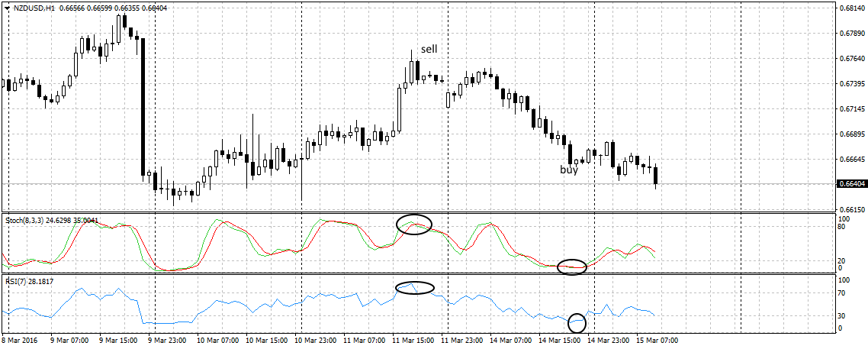The width and height of the screenshot is (868, 349).
Task: Click the current price tag 0.66404
Action: tap(850, 184)
